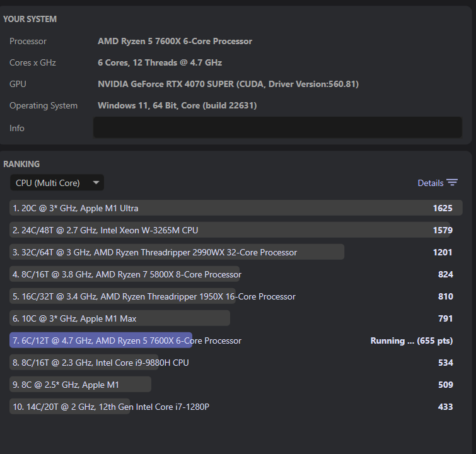Image resolution: width=476 pixels, height=454 pixels.
Task: Click the 810 score value
Action: [x=445, y=296]
